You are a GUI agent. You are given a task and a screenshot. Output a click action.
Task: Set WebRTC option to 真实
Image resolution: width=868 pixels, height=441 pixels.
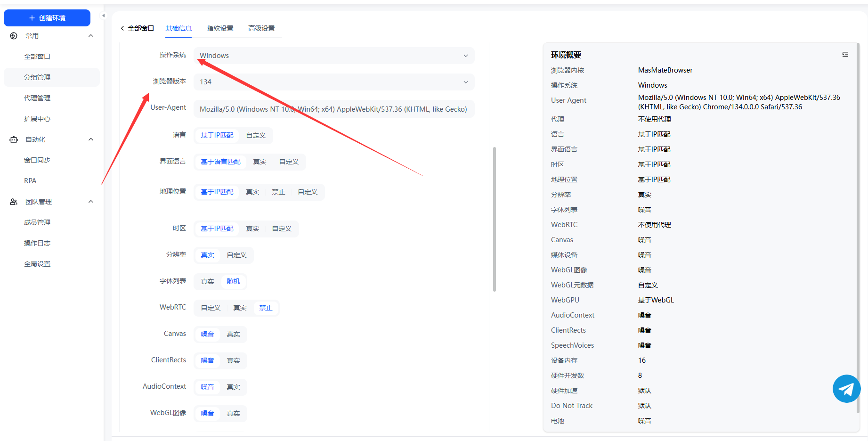point(240,308)
